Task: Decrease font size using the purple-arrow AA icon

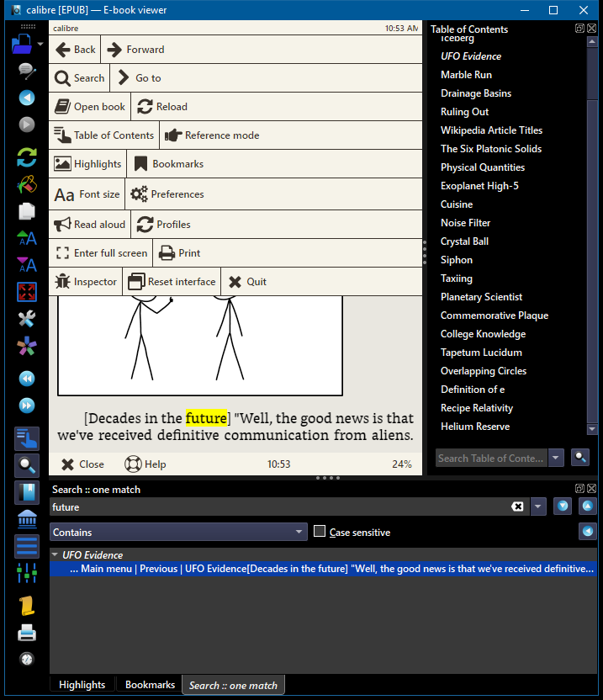Action: click(27, 265)
